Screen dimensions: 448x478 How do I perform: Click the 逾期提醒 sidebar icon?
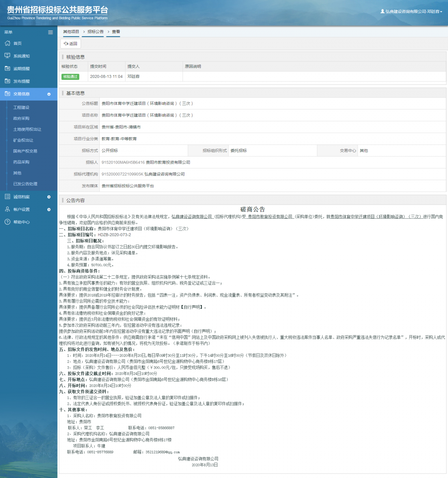(x=7, y=68)
